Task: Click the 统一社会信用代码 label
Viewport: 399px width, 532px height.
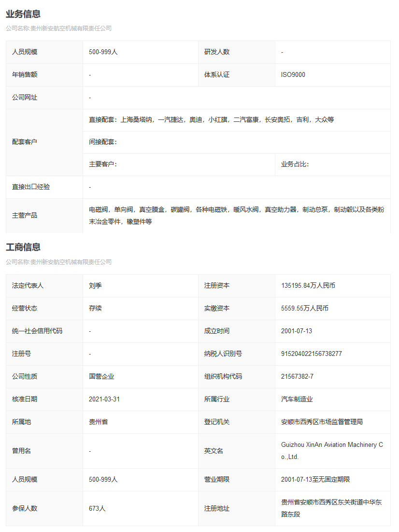Action: point(37,331)
